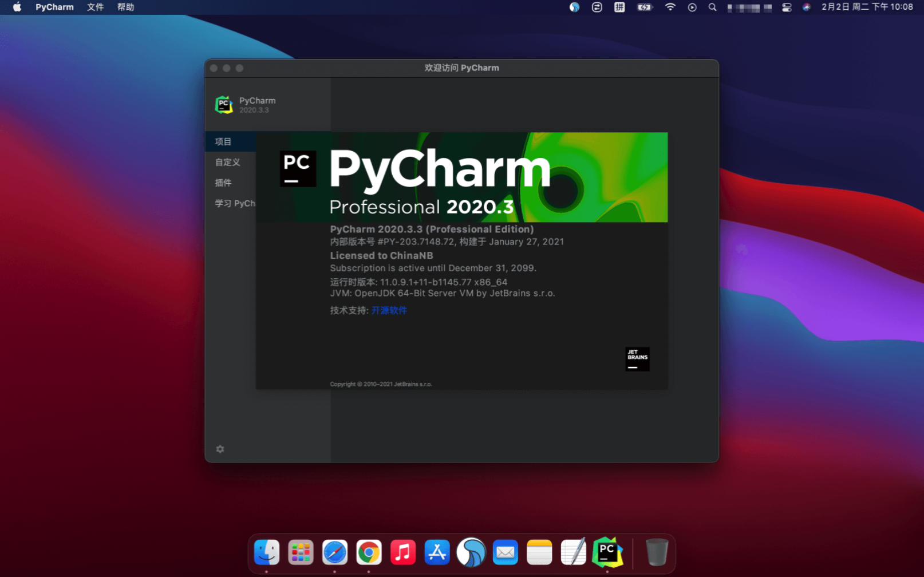This screenshot has width=924, height=577.
Task: Click the JetBrains logo in About dialog
Action: point(637,359)
